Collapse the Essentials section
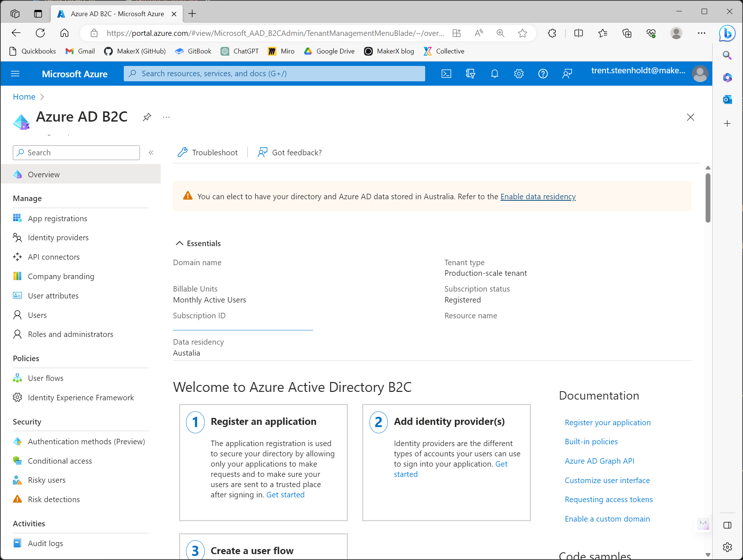Viewport: 743px width, 560px height. 179,243
